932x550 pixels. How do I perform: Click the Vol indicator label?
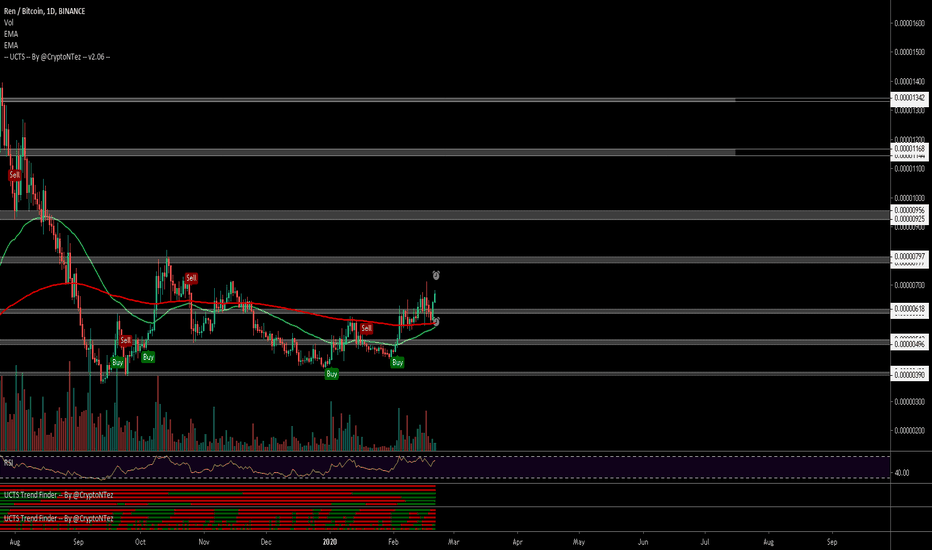[8, 23]
